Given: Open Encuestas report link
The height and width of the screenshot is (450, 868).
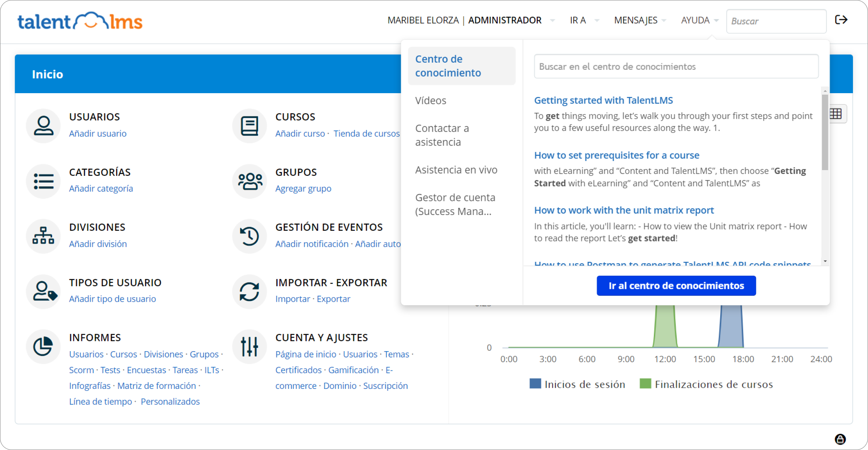Looking at the screenshot, I should coord(146,370).
